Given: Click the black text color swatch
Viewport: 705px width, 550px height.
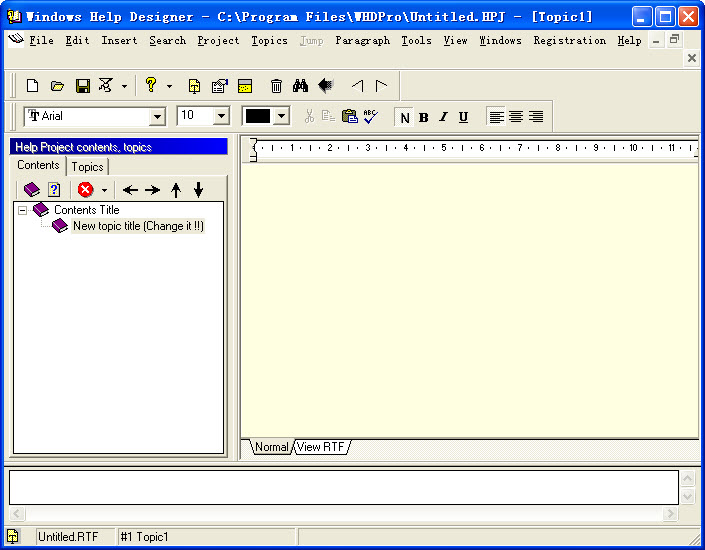Looking at the screenshot, I should tap(258, 116).
